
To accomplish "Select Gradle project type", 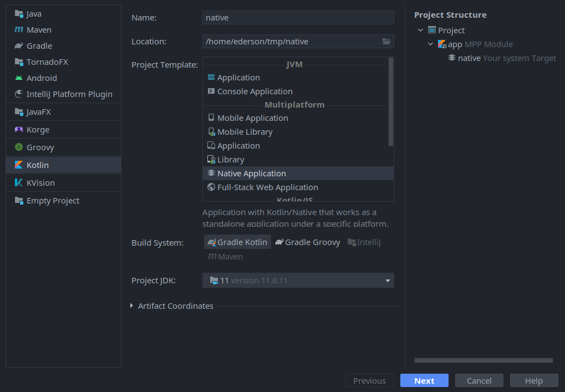I will 63,46.
